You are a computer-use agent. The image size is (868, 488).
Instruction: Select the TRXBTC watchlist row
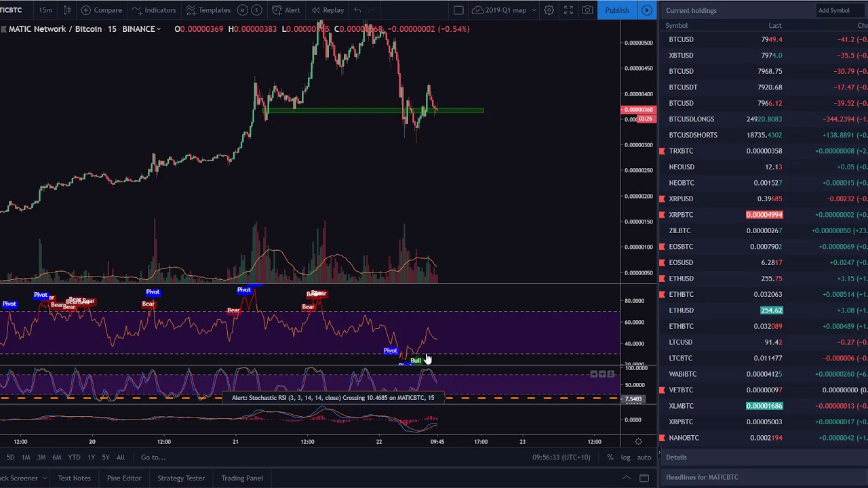pos(764,151)
